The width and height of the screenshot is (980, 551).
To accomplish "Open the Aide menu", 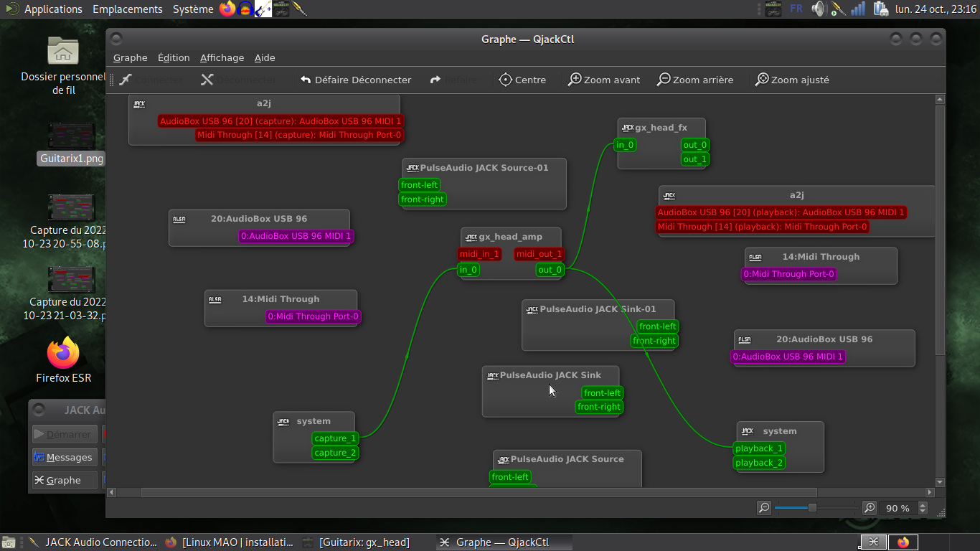I will pyautogui.click(x=265, y=57).
